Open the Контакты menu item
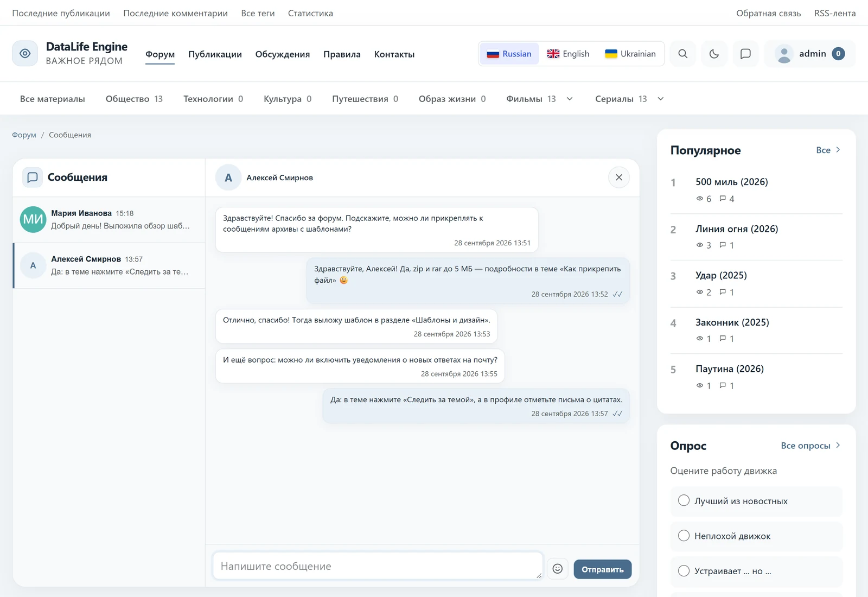This screenshot has height=597, width=868. [394, 54]
